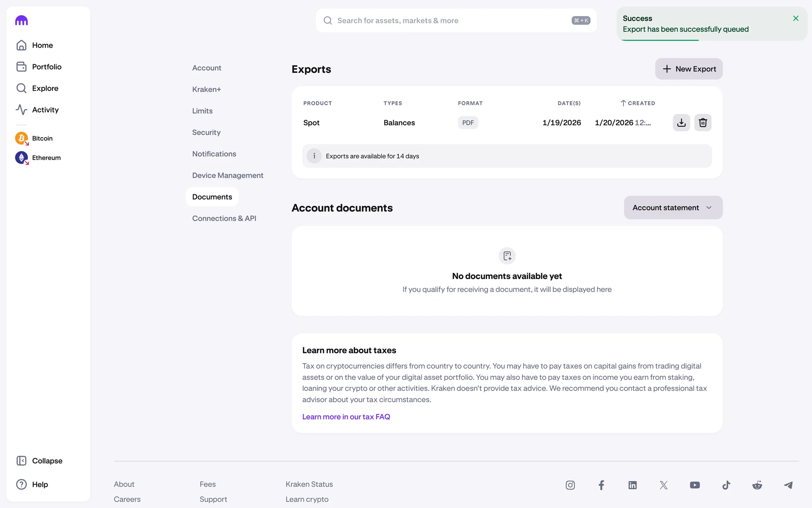This screenshot has width=812, height=508.
Task: Go to Security settings
Action: (206, 133)
